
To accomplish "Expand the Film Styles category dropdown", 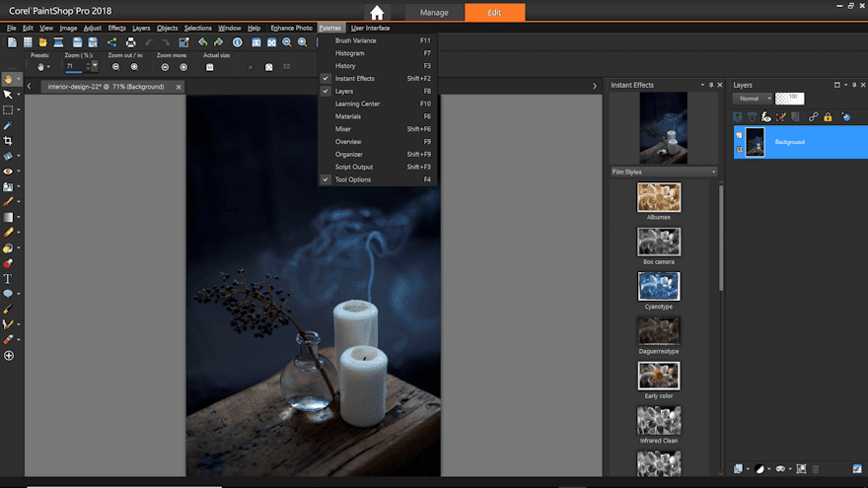I will [x=714, y=172].
